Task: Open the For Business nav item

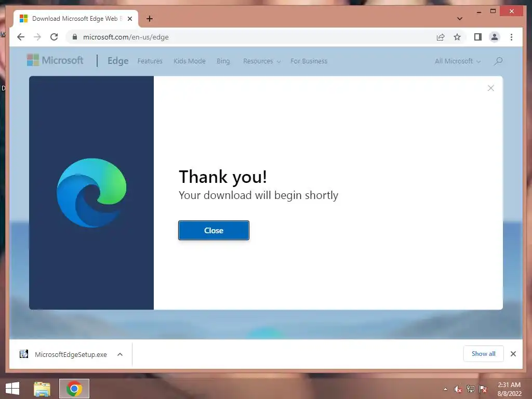Action: click(x=309, y=61)
